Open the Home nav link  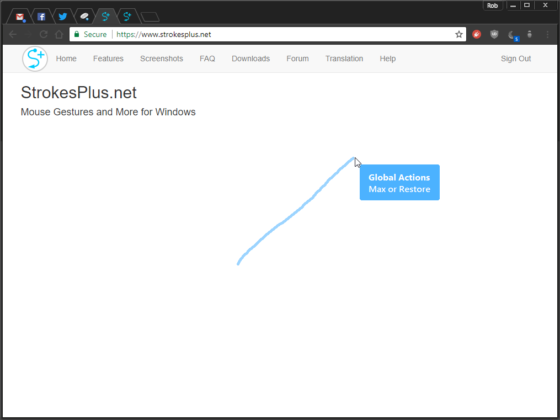66,59
